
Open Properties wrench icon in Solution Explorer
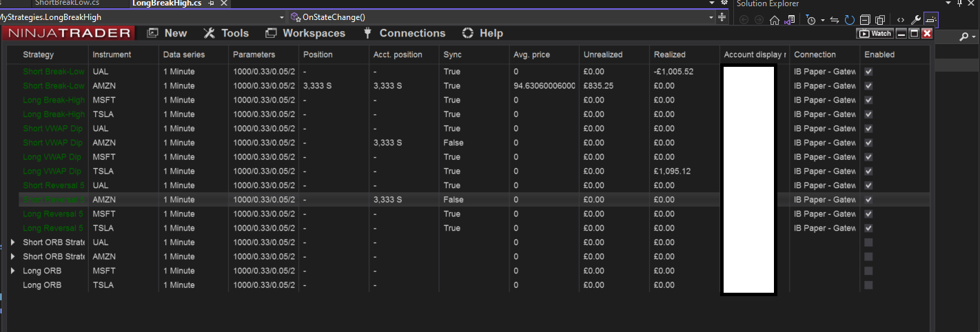916,20
